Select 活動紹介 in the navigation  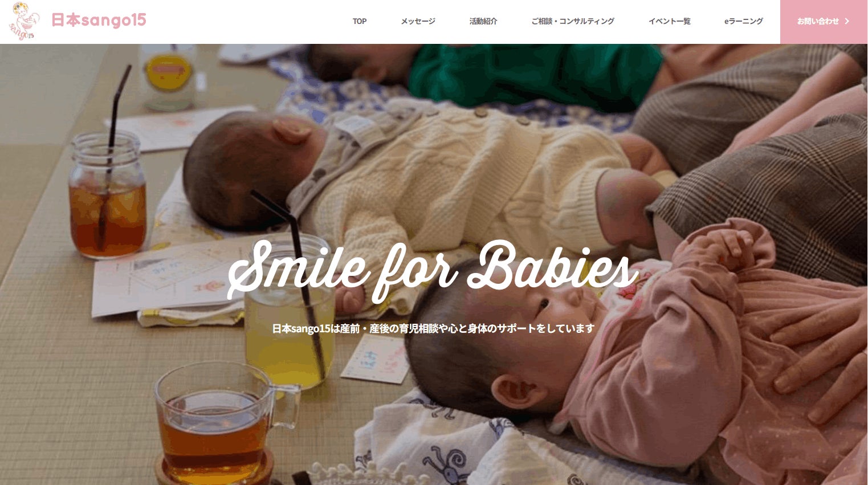pos(483,21)
